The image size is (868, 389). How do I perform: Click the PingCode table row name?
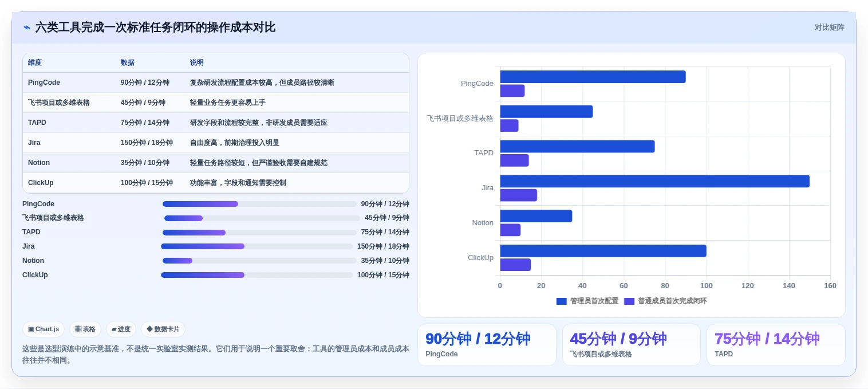pyautogui.click(x=44, y=82)
